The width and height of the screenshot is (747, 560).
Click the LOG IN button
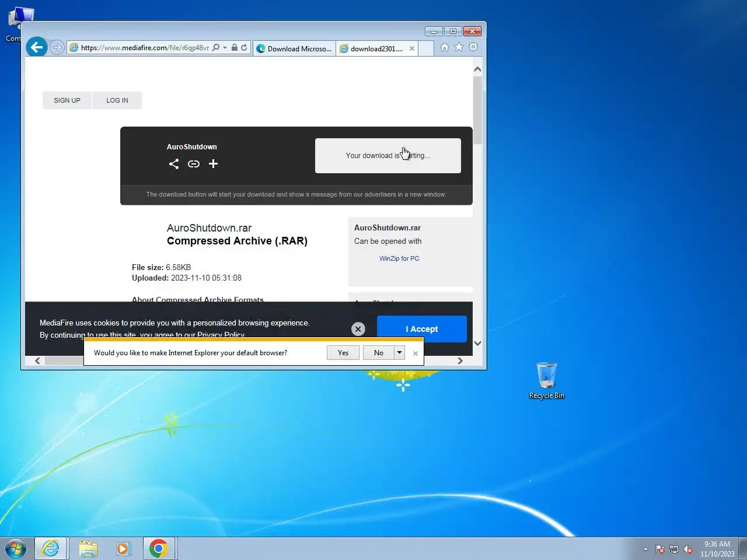pyautogui.click(x=117, y=100)
